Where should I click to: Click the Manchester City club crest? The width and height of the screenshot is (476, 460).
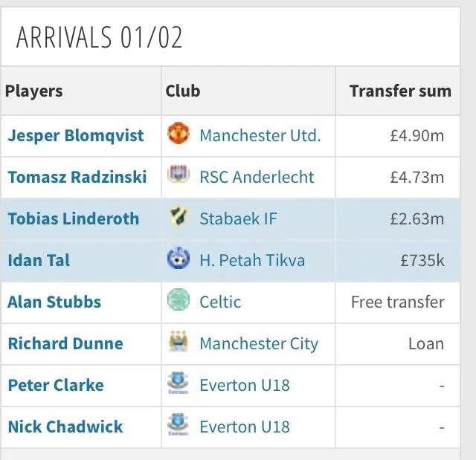click(x=178, y=343)
